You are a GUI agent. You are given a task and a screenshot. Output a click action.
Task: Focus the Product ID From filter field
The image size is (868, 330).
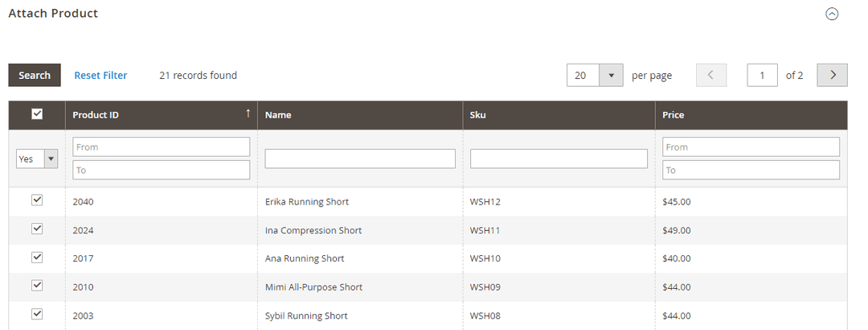(161, 146)
